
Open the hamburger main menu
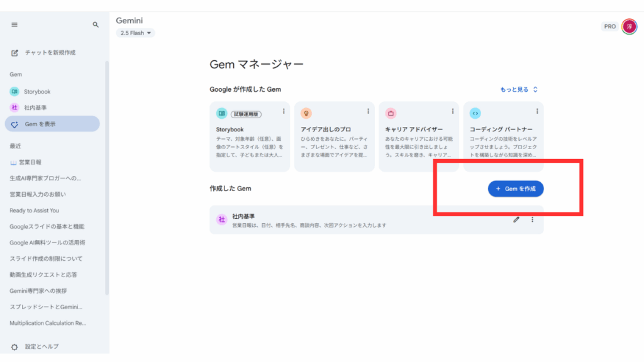(14, 25)
